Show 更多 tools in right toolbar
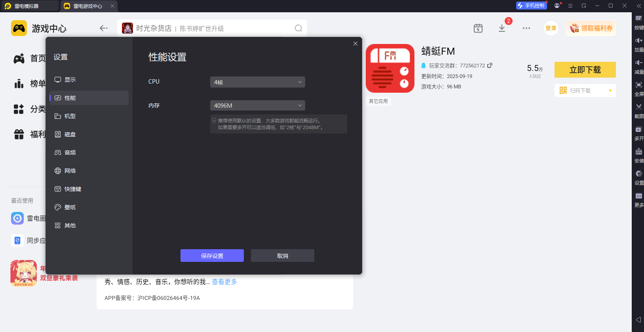This screenshot has width=644, height=332. pos(638,200)
